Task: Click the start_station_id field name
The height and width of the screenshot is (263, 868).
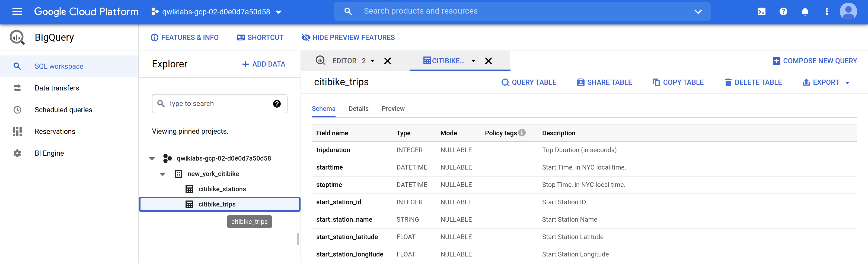Action: click(338, 202)
